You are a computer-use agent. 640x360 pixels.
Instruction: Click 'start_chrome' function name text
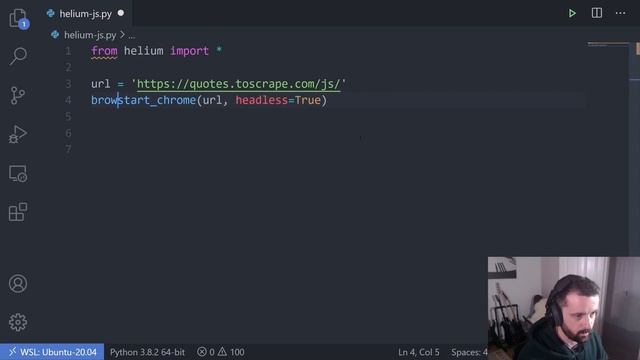point(157,100)
